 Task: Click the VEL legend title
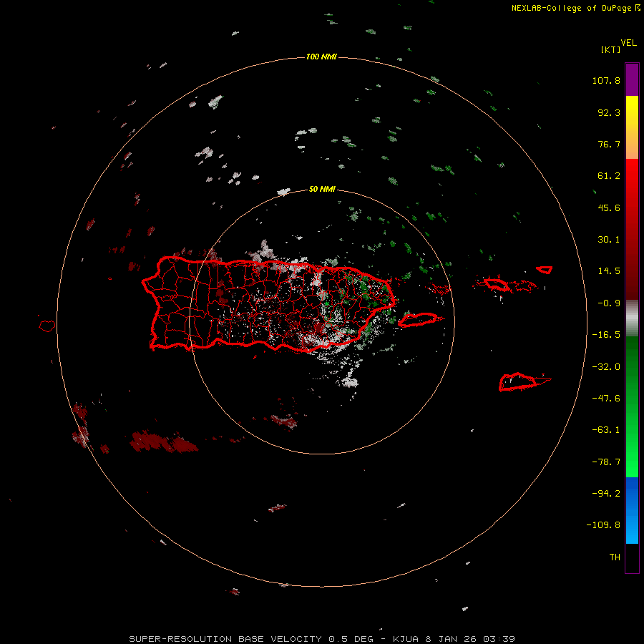(x=628, y=43)
